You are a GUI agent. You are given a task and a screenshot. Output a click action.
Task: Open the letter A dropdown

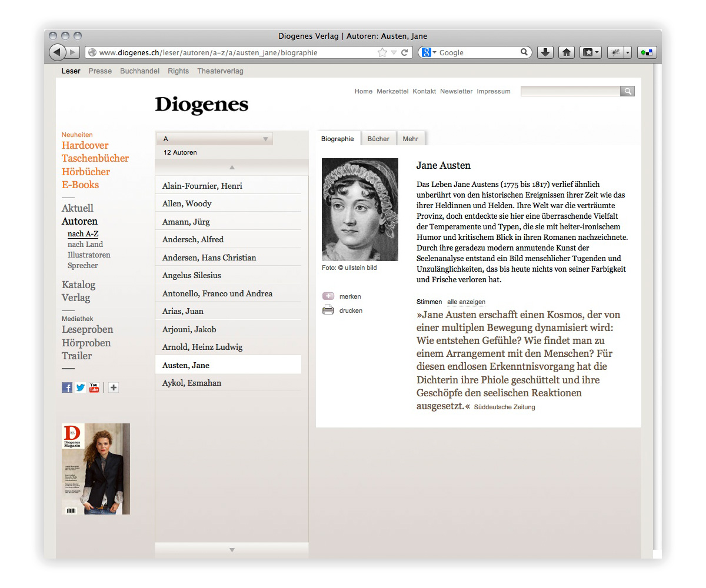[215, 139]
